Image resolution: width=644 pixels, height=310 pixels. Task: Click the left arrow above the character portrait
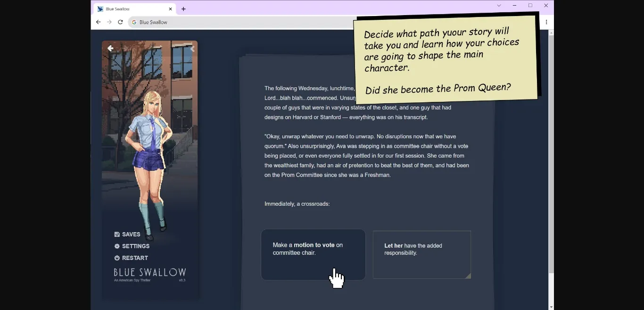[110, 48]
